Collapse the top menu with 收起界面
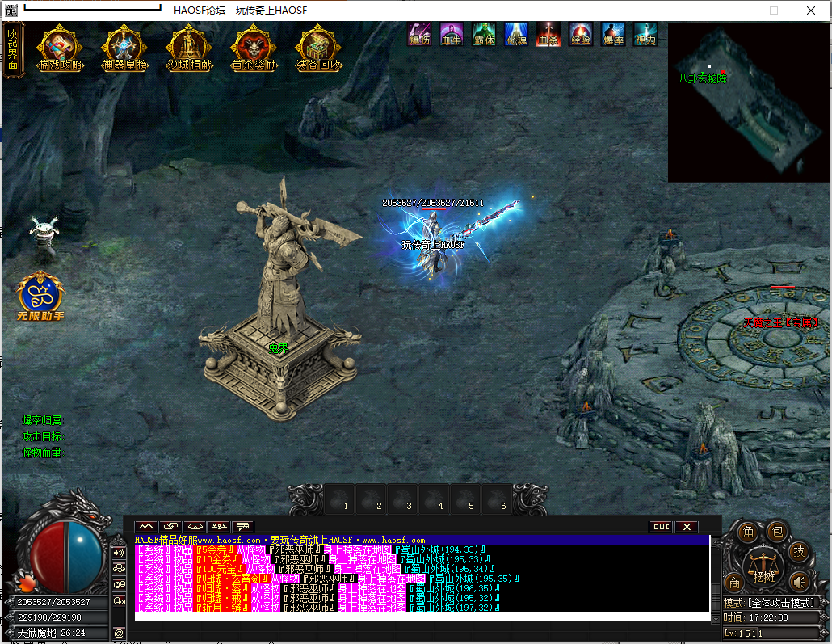 13,50
